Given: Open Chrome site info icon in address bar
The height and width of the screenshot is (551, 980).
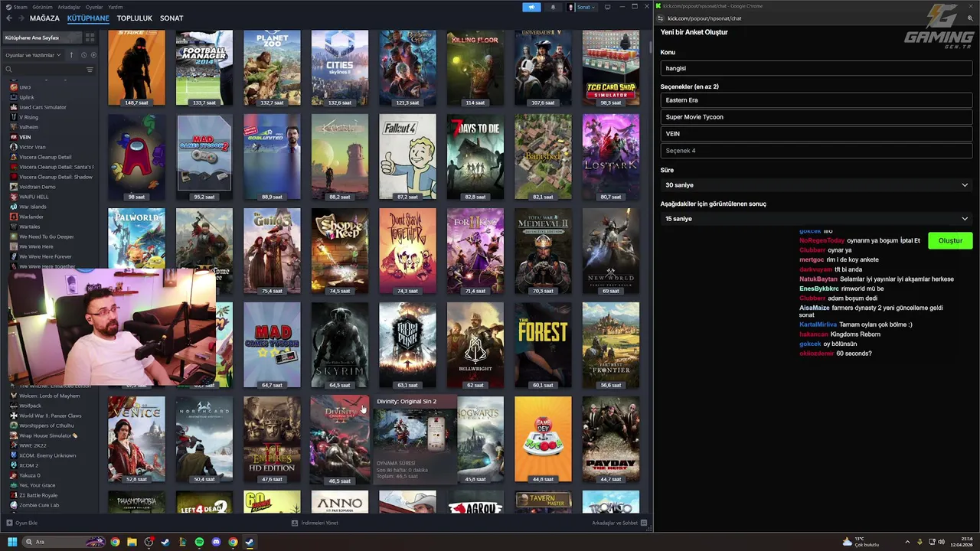Looking at the screenshot, I should [660, 18].
